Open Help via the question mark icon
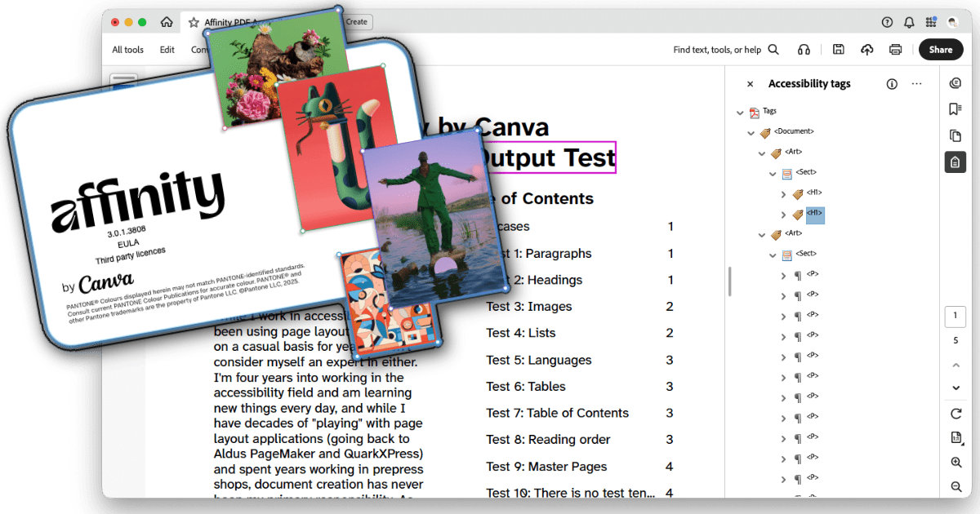 [888, 22]
